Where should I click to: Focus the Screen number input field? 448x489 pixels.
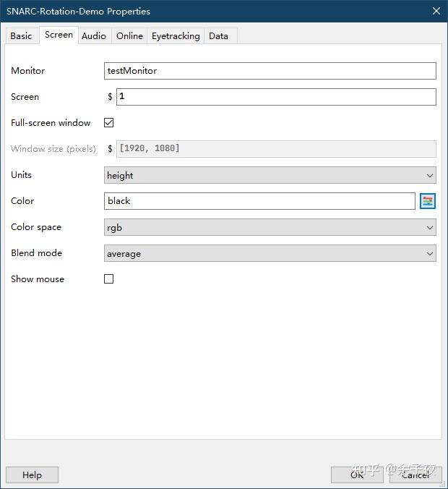coord(276,97)
